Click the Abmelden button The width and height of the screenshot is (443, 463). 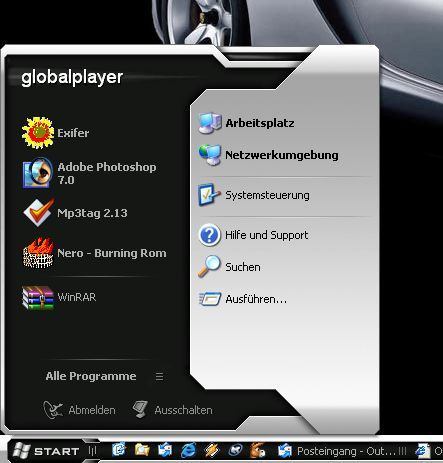(x=79, y=410)
